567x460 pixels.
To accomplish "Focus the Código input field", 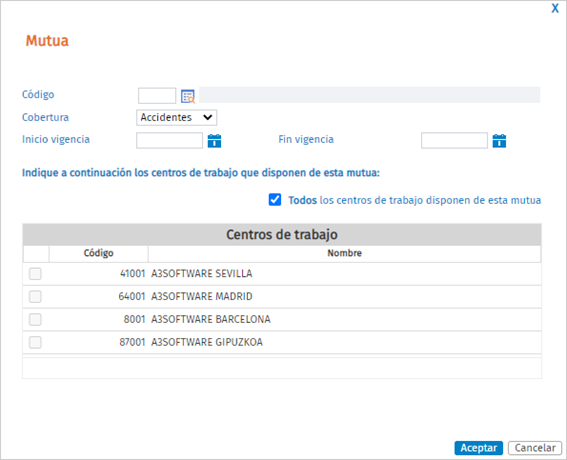I will (x=157, y=96).
